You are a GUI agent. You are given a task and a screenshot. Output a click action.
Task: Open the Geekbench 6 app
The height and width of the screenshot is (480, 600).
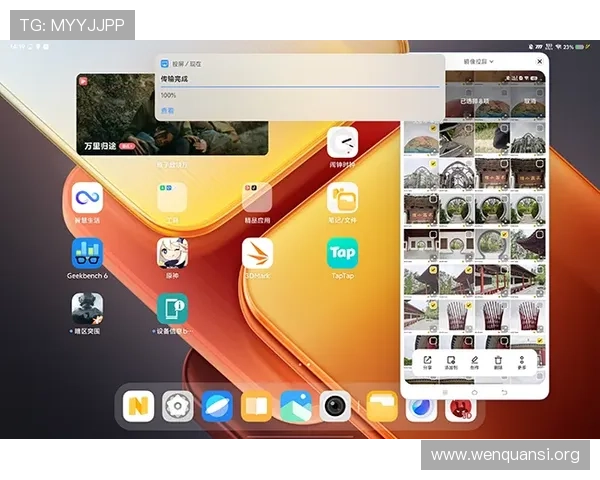coord(87,254)
